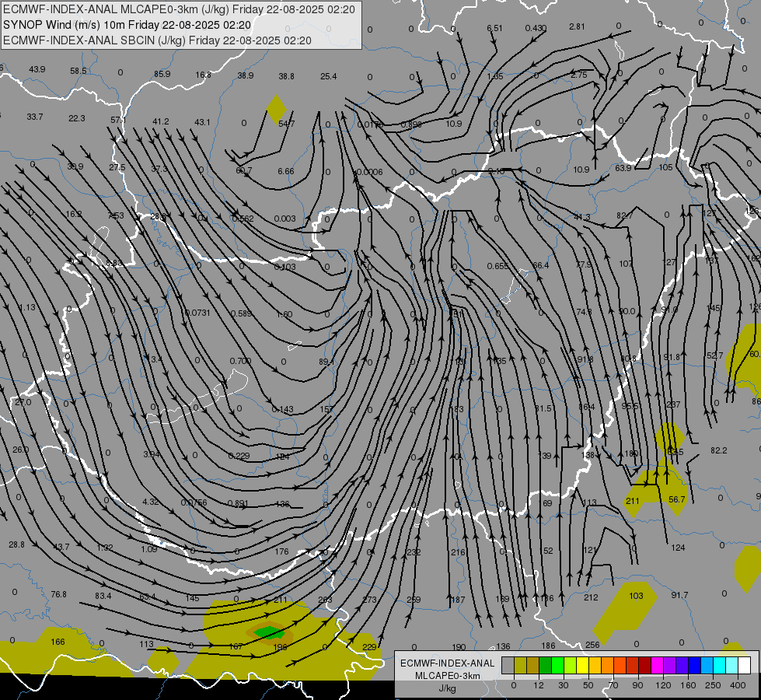This screenshot has height=700, width=761.
Task: Click the map value 76.8
Action: tap(59, 594)
